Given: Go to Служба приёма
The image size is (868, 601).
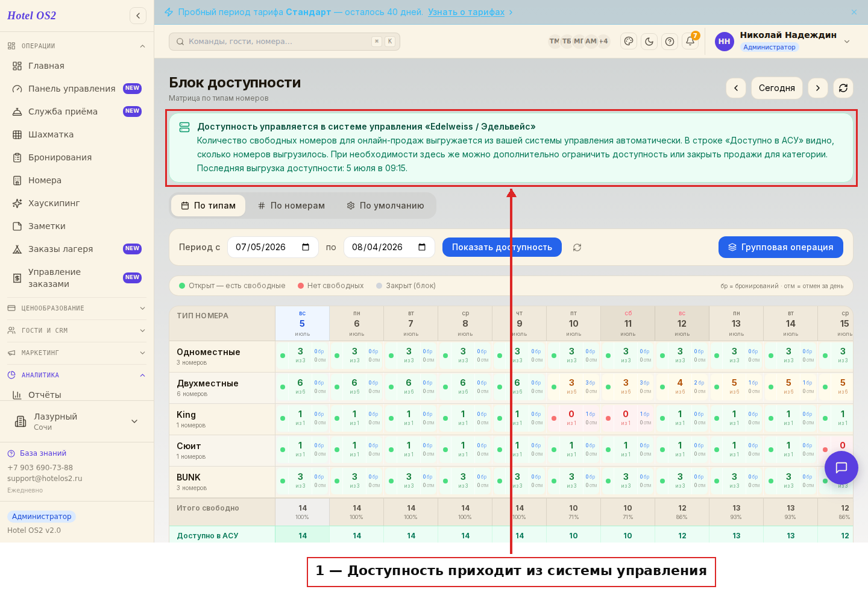Looking at the screenshot, I should click(77, 112).
